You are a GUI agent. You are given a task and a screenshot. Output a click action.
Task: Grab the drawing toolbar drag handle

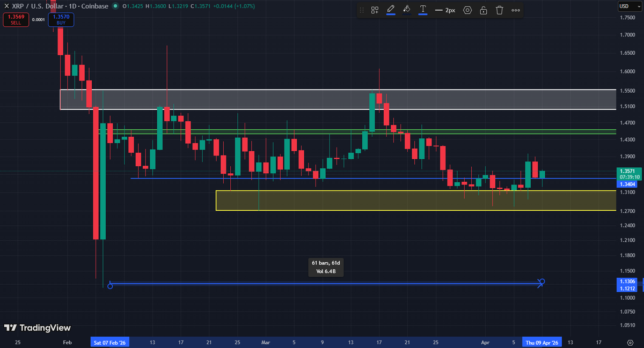361,10
